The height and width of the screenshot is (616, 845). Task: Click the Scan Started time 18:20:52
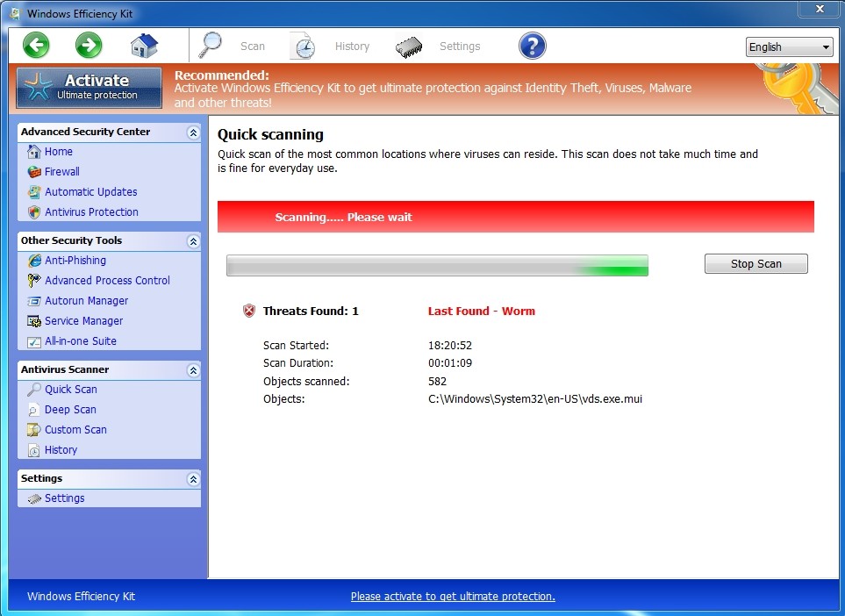[450, 346]
